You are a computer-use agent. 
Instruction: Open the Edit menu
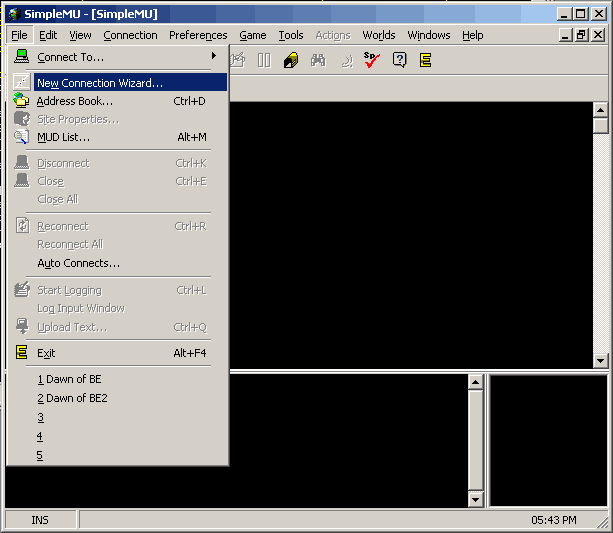point(48,35)
